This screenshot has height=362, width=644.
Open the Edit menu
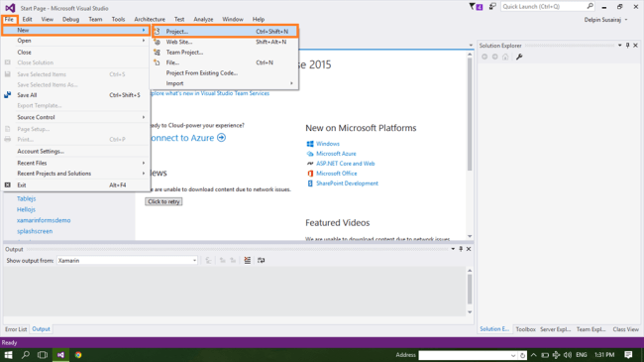[x=27, y=19]
